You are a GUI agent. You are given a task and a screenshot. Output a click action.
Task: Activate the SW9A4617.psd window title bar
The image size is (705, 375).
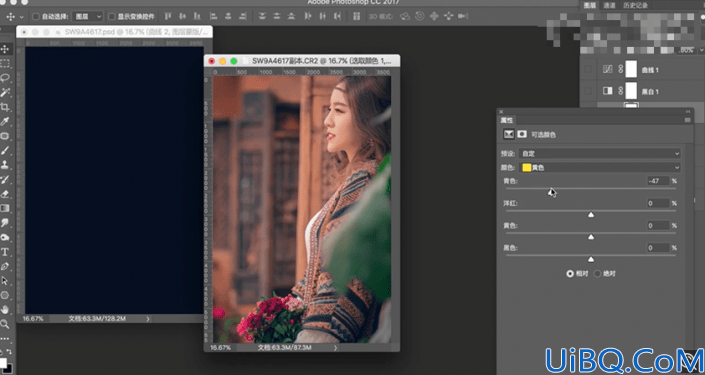tap(114, 32)
